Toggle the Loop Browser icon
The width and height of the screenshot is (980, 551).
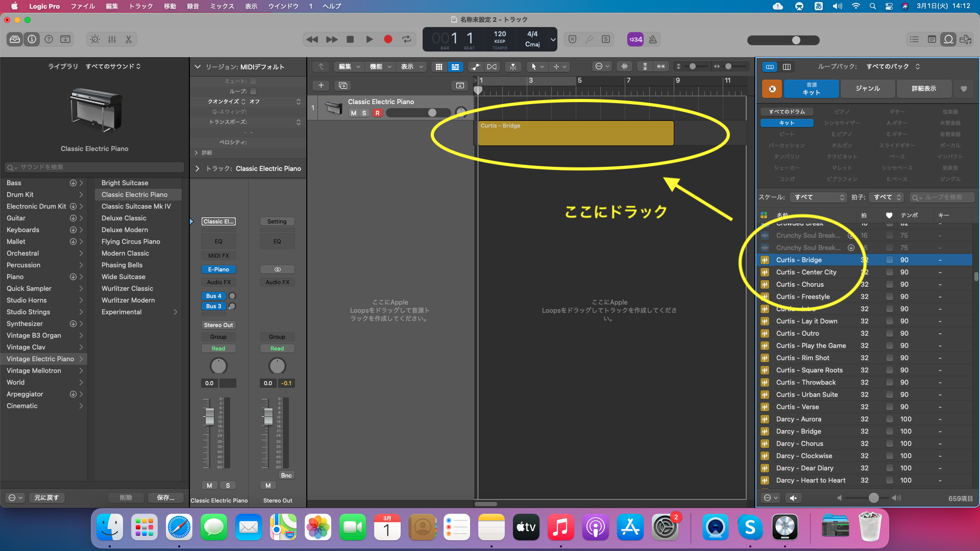(x=948, y=39)
